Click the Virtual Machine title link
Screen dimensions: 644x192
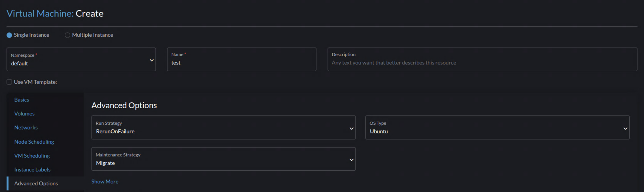point(39,13)
